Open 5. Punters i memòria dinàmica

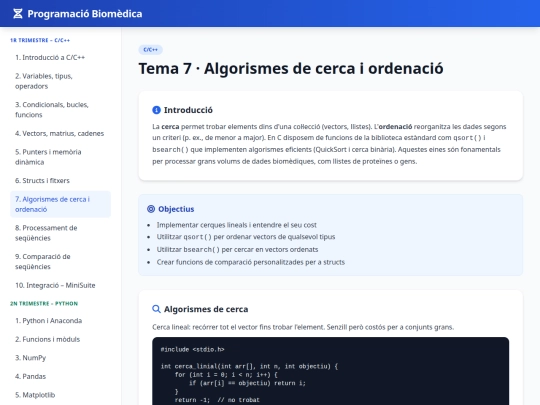click(61, 157)
